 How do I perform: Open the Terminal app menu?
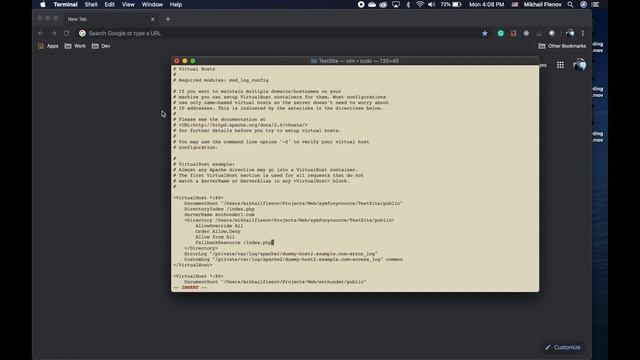point(65,4)
